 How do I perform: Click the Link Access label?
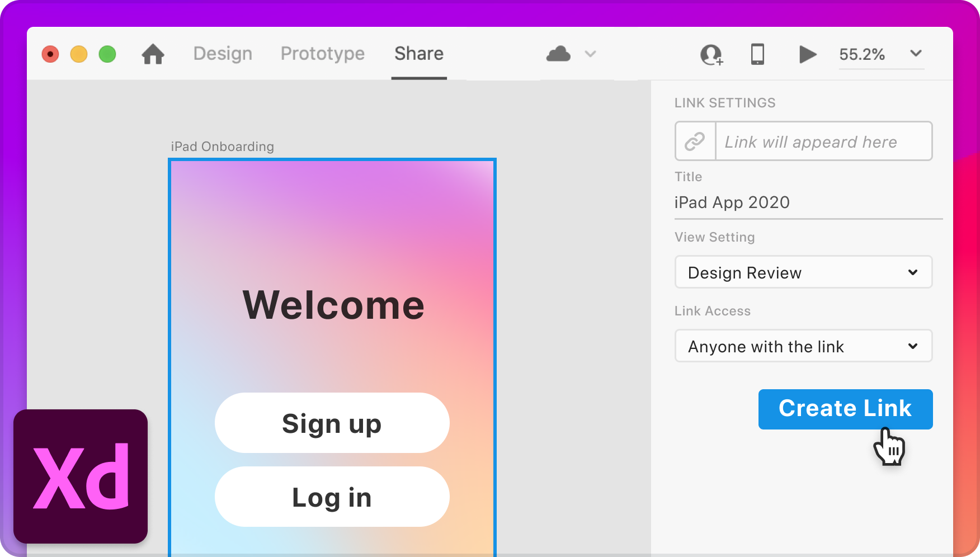click(x=713, y=311)
